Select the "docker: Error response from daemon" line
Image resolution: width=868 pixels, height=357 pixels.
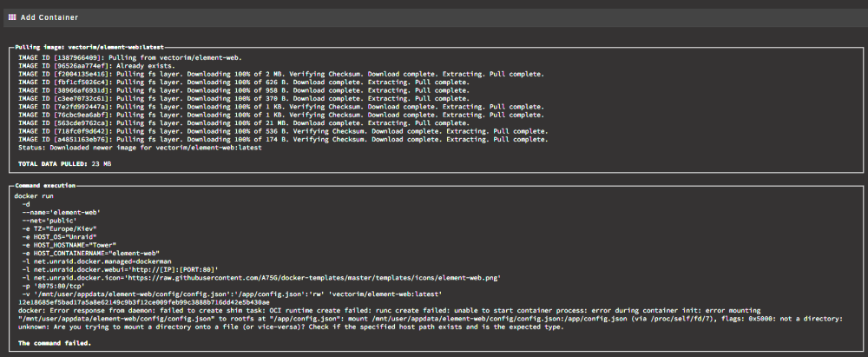(x=390, y=310)
